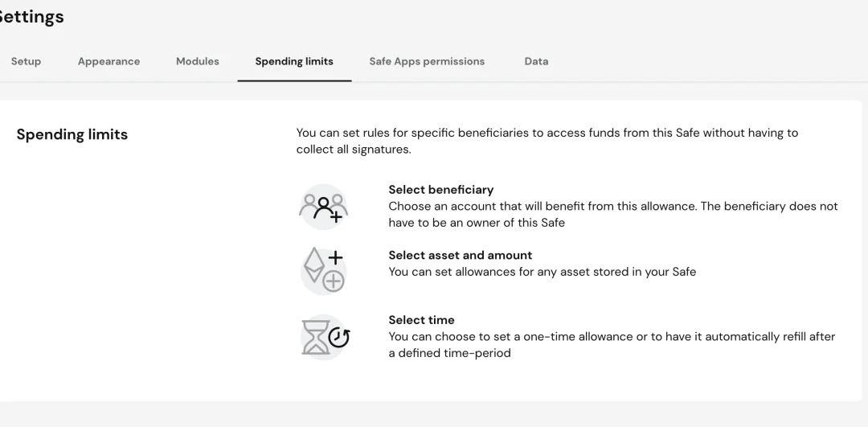The width and height of the screenshot is (868, 427).
Task: Click the circular refresh arrow symbol
Action: (x=339, y=338)
